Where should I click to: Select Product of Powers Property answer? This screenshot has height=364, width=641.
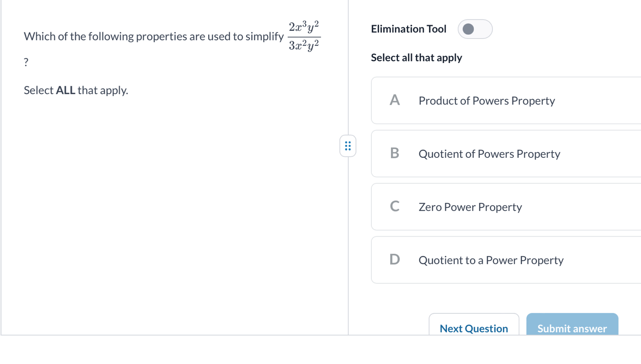pyautogui.click(x=486, y=101)
